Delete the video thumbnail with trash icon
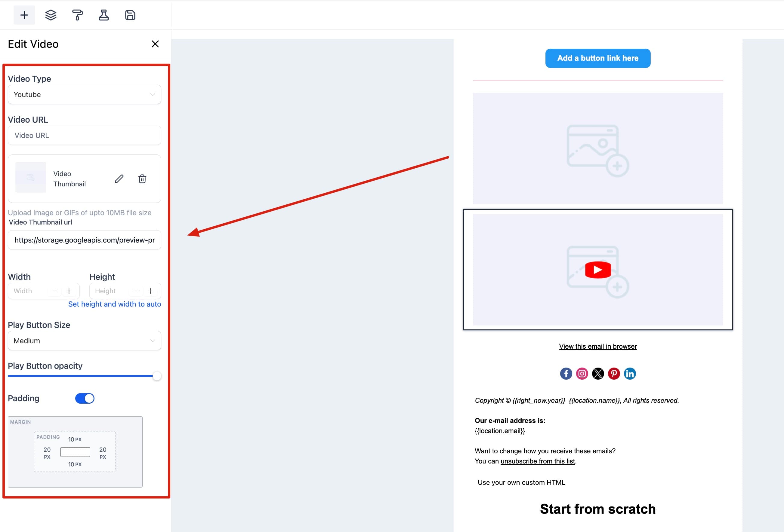The width and height of the screenshot is (784, 532). 142,179
